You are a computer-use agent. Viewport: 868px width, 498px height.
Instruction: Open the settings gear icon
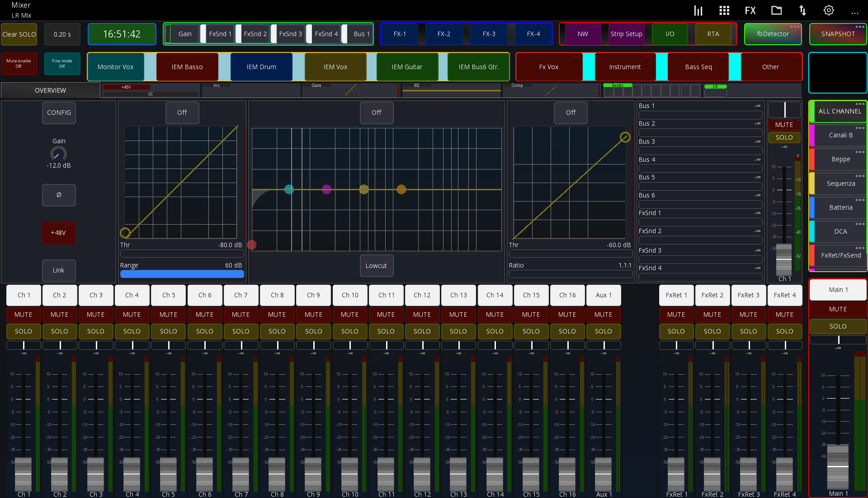point(829,10)
